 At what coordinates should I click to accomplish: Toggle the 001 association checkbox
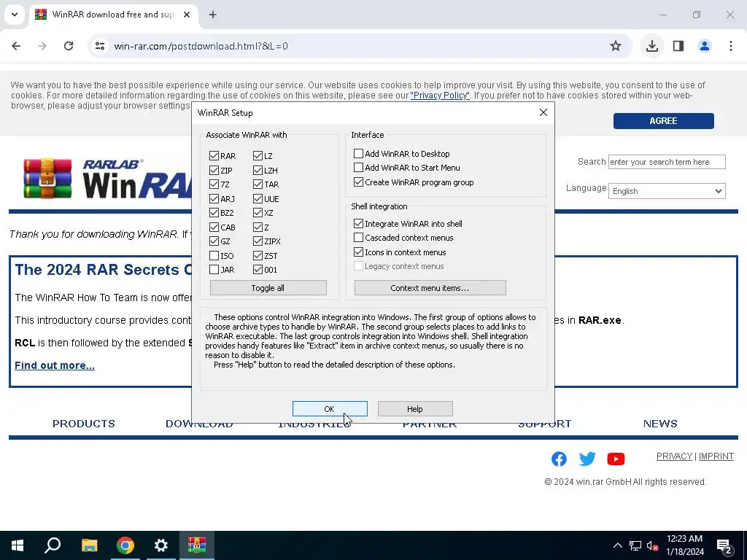pos(258,270)
